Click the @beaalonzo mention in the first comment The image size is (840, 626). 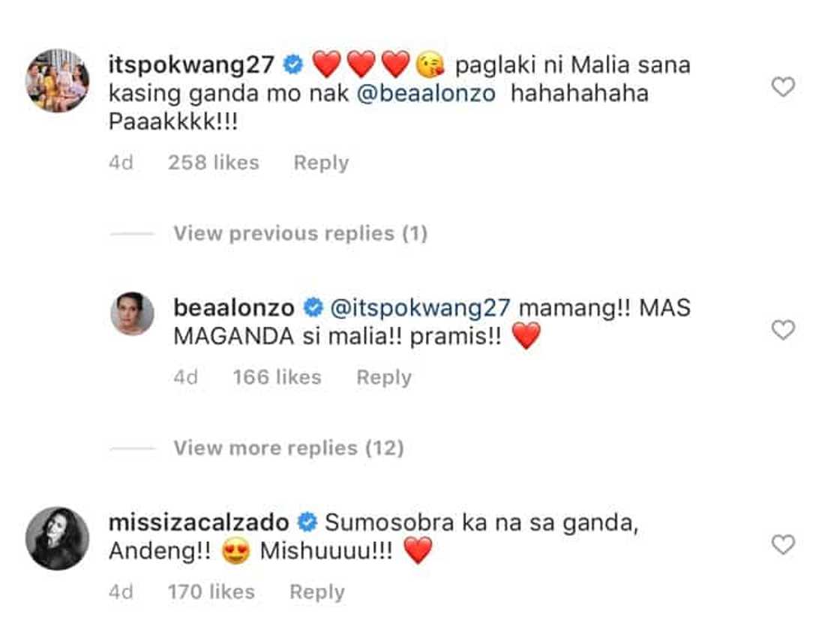pos(426,95)
